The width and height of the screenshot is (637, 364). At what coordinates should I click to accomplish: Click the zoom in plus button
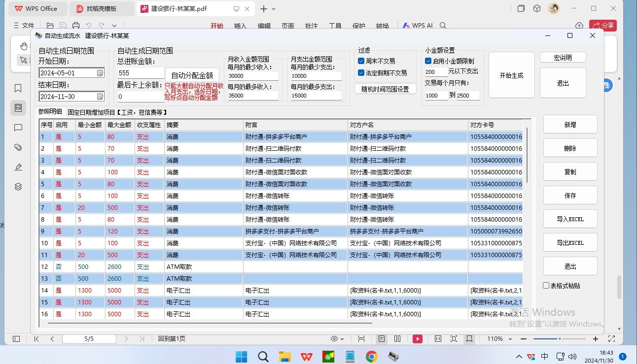tap(596, 339)
